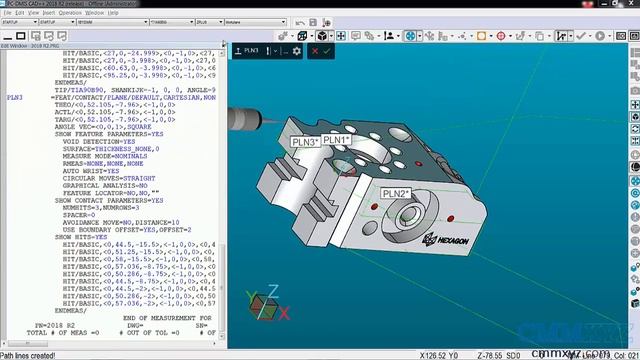Accept the PLN3 feature with green check

click(327, 51)
